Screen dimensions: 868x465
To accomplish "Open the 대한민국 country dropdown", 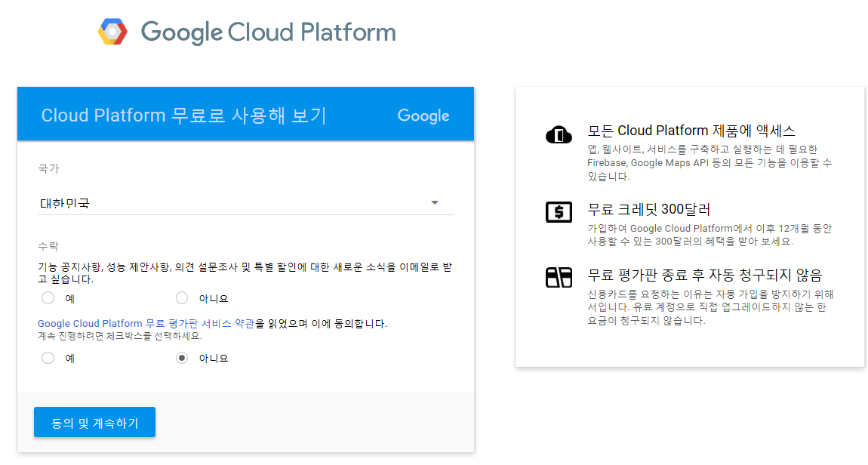I will click(x=246, y=203).
